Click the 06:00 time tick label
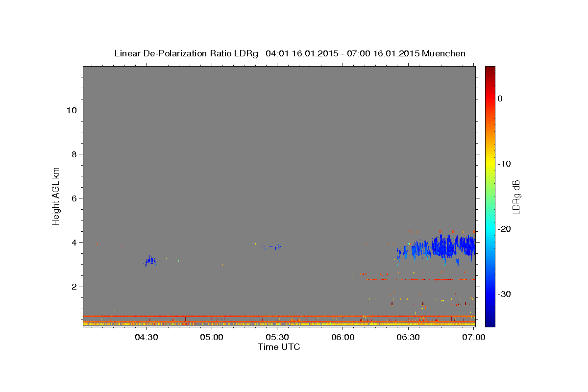 tap(343, 337)
